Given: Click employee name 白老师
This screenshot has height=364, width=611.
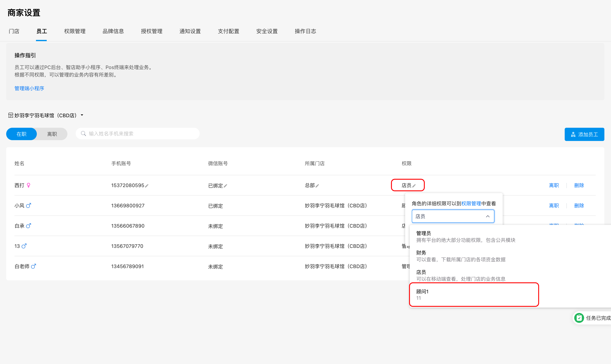Looking at the screenshot, I should tap(22, 266).
